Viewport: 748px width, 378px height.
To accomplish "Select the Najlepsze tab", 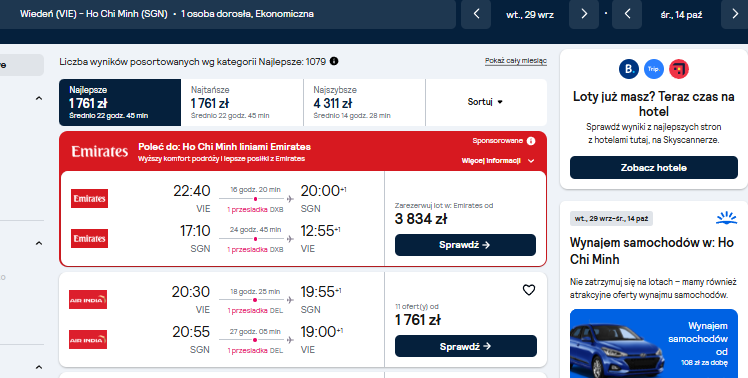I will [120, 102].
